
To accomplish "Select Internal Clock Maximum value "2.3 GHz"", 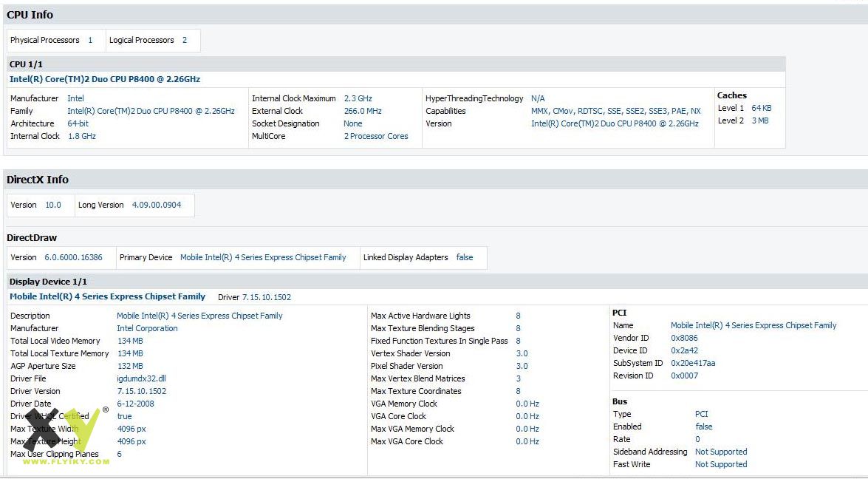I will click(x=358, y=98).
